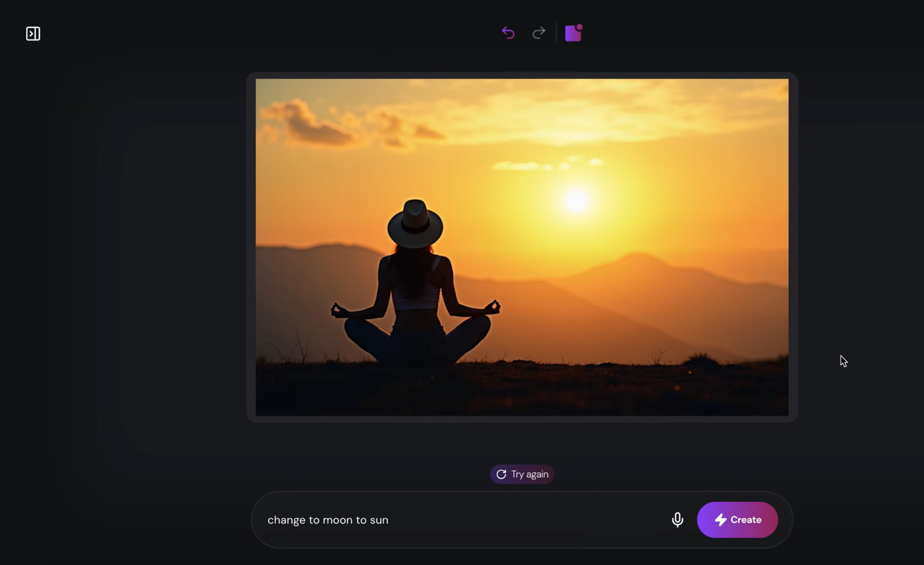Select the undo history control
The width and height of the screenshot is (924, 565).
[x=508, y=33]
